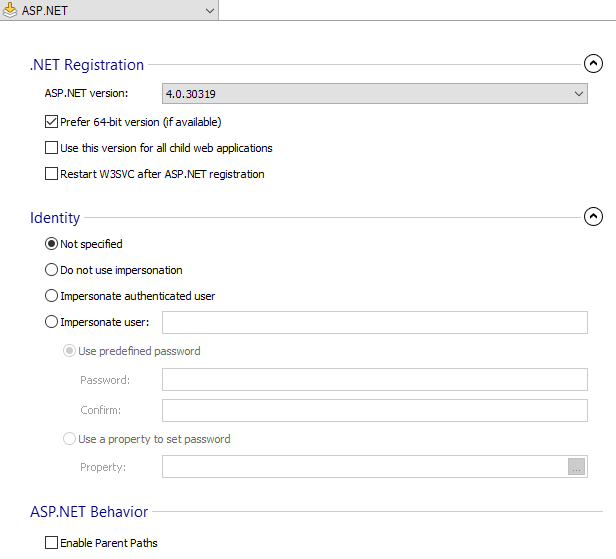This screenshot has height=559, width=616.
Task: Click the Confirm password field
Action: [375, 411]
